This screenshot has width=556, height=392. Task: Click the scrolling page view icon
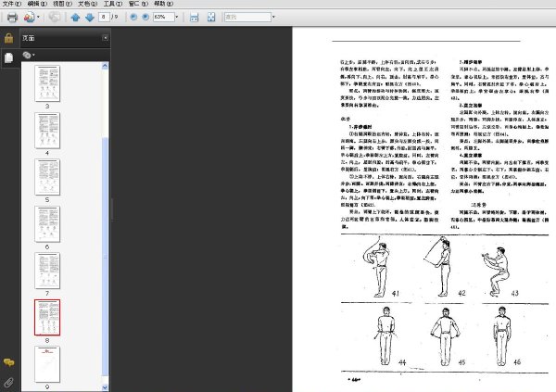tap(194, 17)
